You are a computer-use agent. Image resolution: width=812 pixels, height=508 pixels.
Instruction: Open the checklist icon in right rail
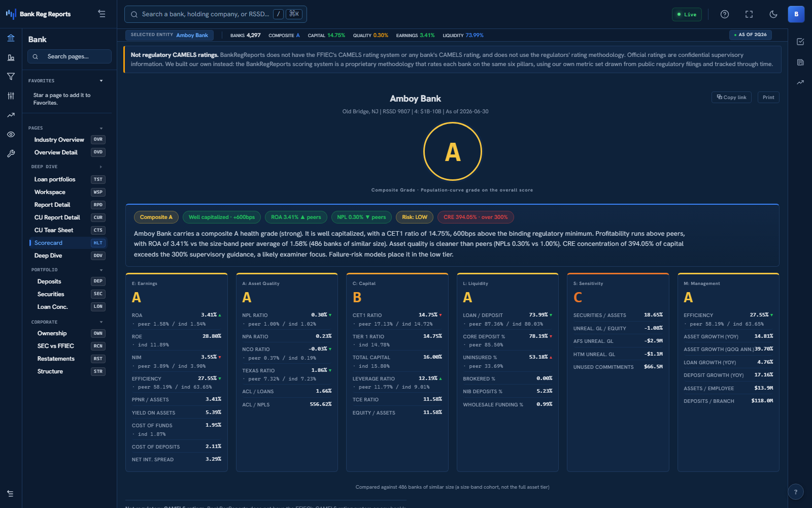pyautogui.click(x=800, y=42)
